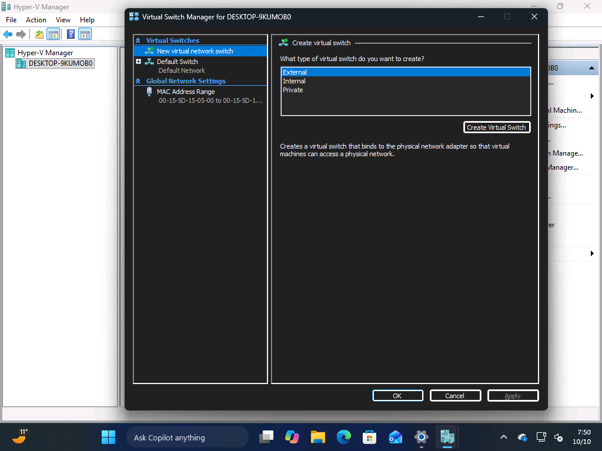Open the Action menu
Screen dimensions: 602x451
(x=36, y=20)
